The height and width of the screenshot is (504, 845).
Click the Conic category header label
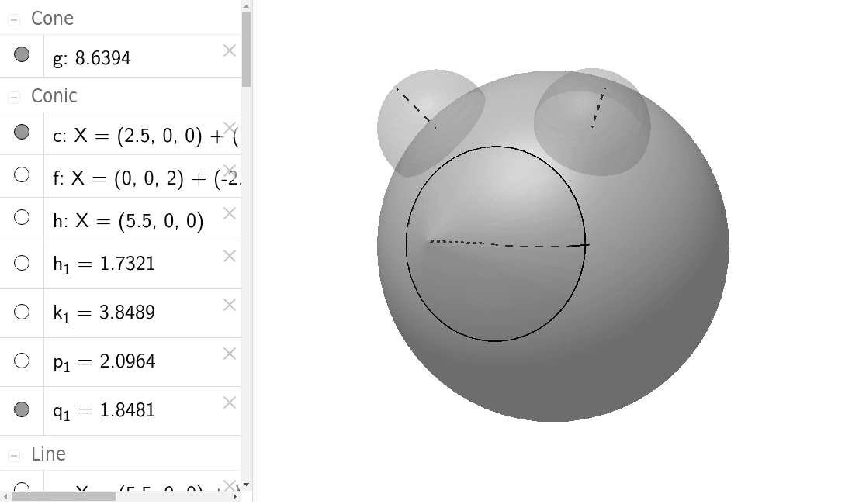click(x=54, y=96)
